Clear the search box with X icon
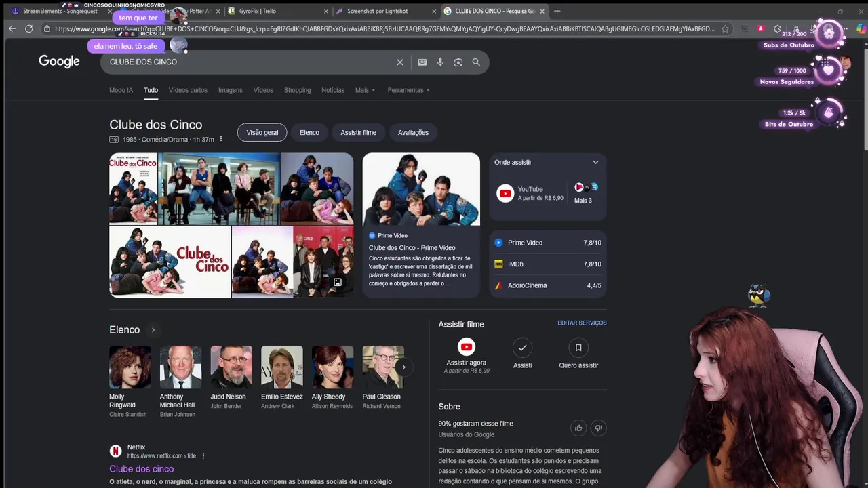Viewport: 868px width, 488px height. pos(400,62)
